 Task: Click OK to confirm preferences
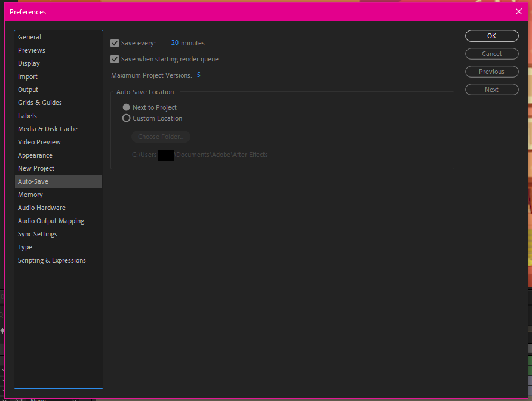[x=491, y=35]
